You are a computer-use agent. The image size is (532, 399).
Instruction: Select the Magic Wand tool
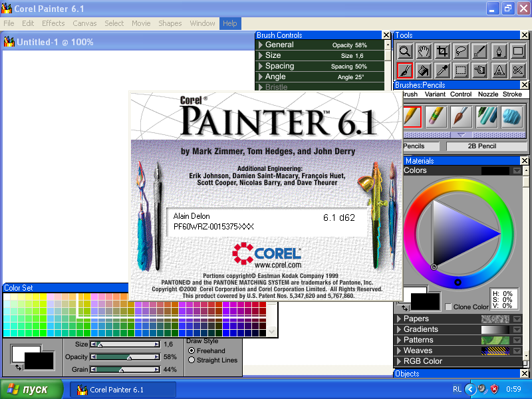(479, 52)
